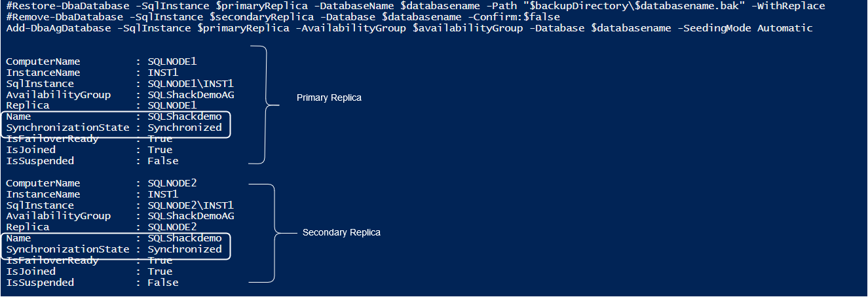Click the IsSuspended False value for SQLNODE2
The height and width of the screenshot is (297, 868).
click(x=163, y=283)
